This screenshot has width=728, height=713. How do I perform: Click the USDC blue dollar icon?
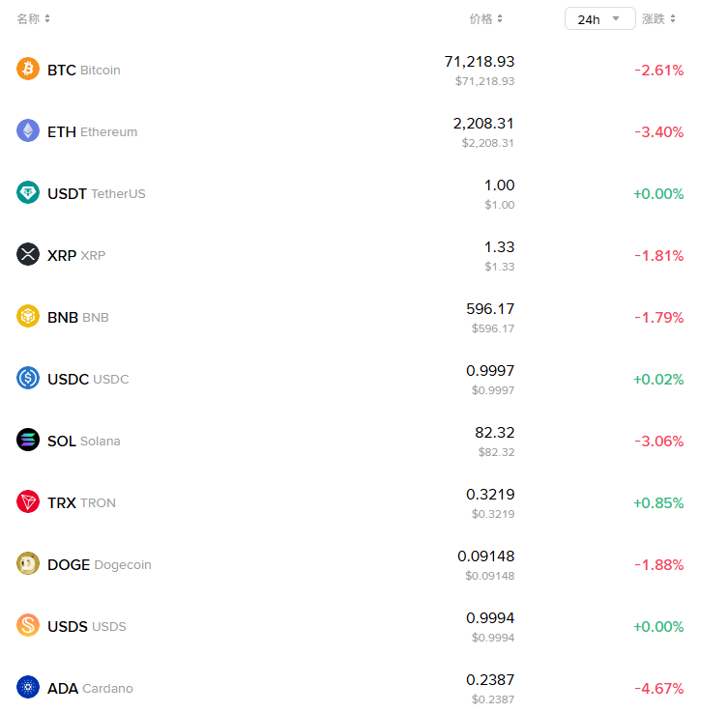pyautogui.click(x=28, y=378)
